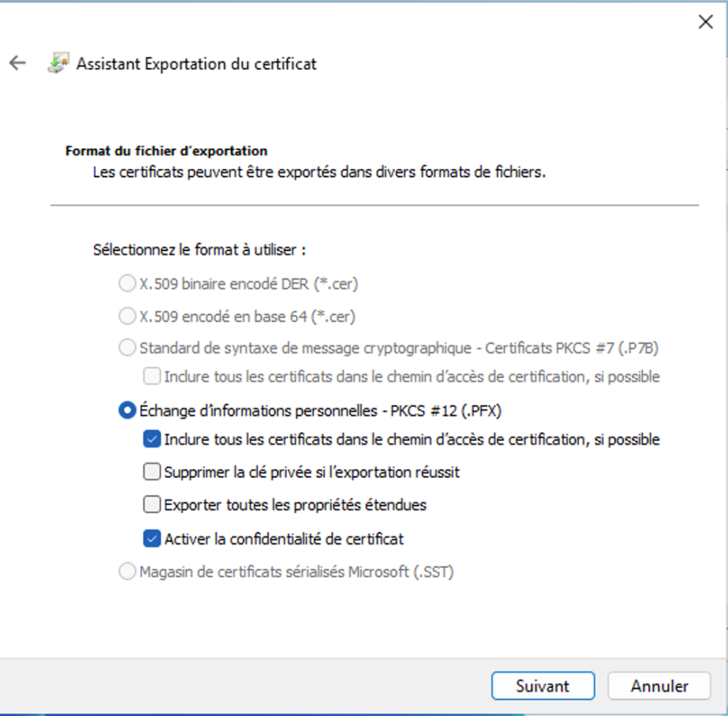The height and width of the screenshot is (716, 728).
Task: Click the Format du fichier d'exportation heading
Action: (x=166, y=151)
